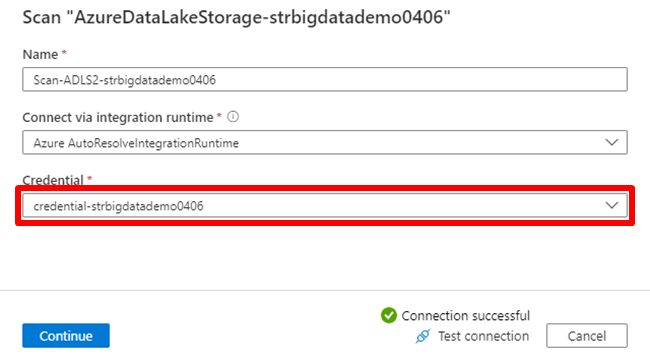The width and height of the screenshot is (650, 363).
Task: Click the Scan AzureDataLakeStorage title heading
Action: tap(236, 17)
